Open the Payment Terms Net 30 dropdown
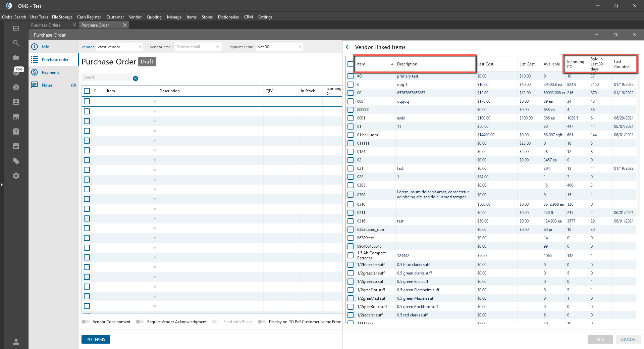The width and height of the screenshot is (644, 349). 300,47
